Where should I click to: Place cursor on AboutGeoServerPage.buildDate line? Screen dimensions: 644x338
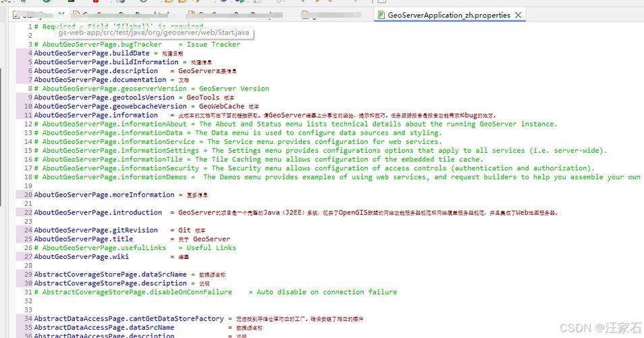click(x=109, y=53)
